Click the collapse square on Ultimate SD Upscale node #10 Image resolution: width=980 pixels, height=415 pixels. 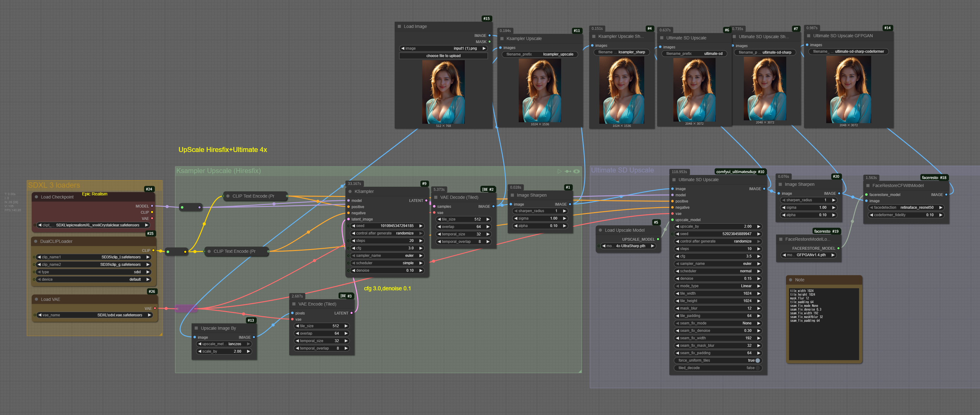click(674, 180)
